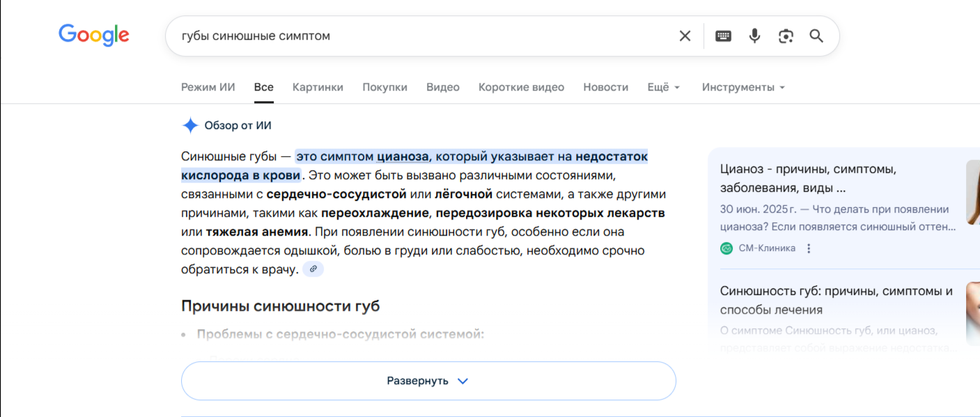Open the Синюшность губ article link
The width and height of the screenshot is (980, 417).
pos(836,301)
